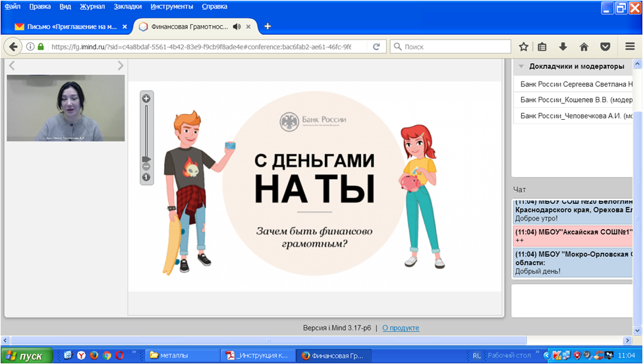The image size is (643, 364).
Task: Collapse the Докладчики и модераторы panel
Action: pyautogui.click(x=521, y=66)
